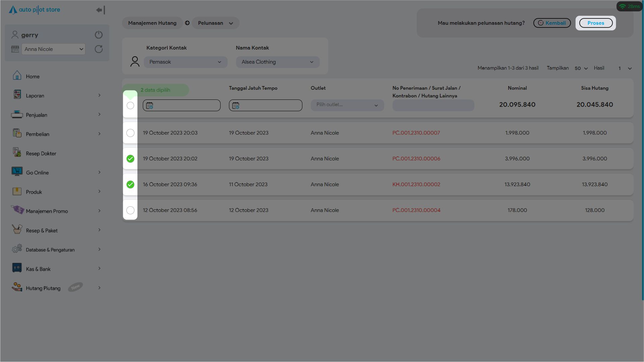Open the Pilih outlet dropdown

pos(347,105)
